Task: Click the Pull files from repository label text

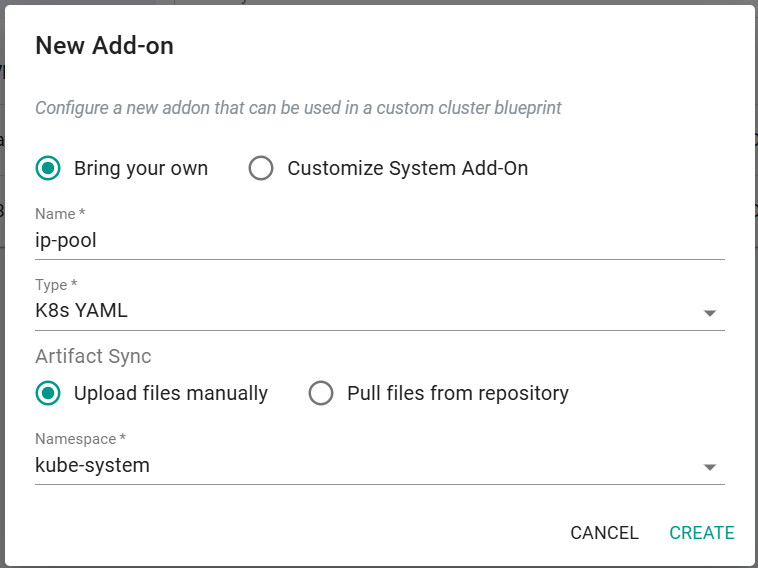Action: (x=458, y=393)
